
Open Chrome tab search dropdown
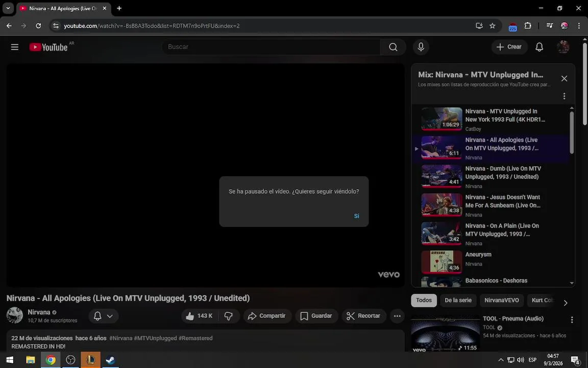coord(8,8)
